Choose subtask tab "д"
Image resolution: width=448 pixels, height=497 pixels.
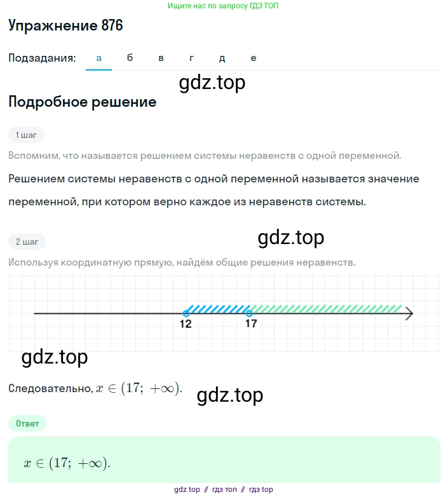pyautogui.click(x=222, y=58)
